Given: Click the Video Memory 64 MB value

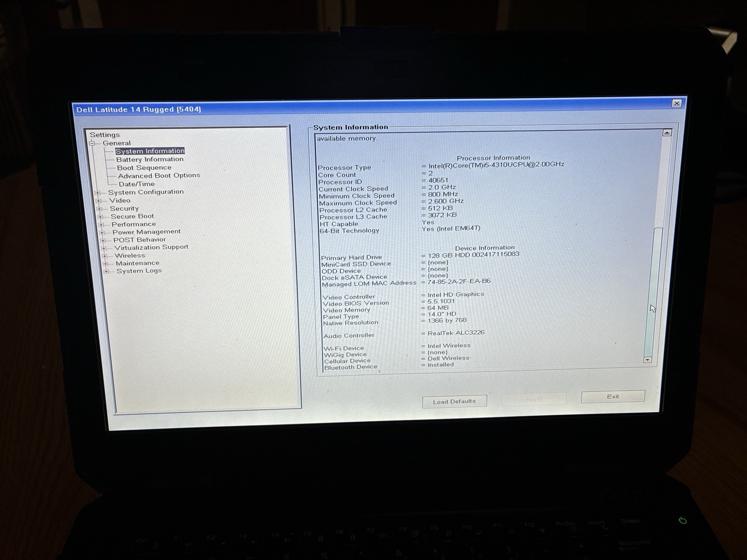Looking at the screenshot, I should click(438, 308).
